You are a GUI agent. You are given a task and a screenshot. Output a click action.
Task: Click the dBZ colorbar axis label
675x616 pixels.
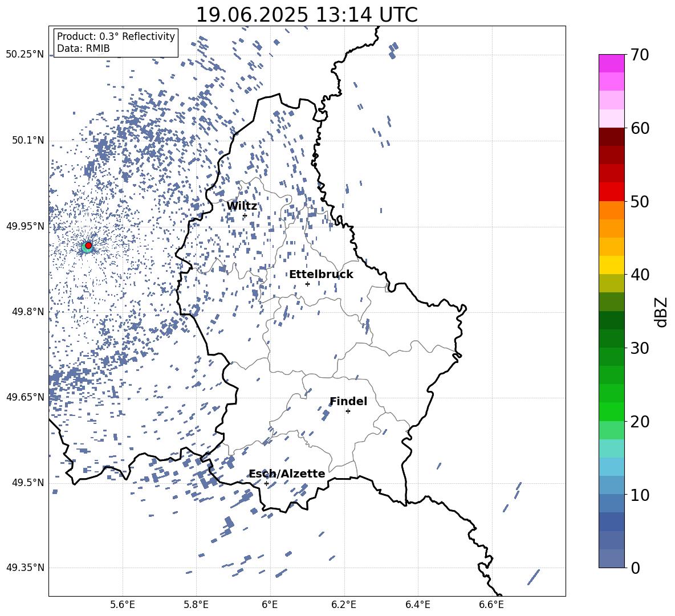pyautogui.click(x=661, y=312)
